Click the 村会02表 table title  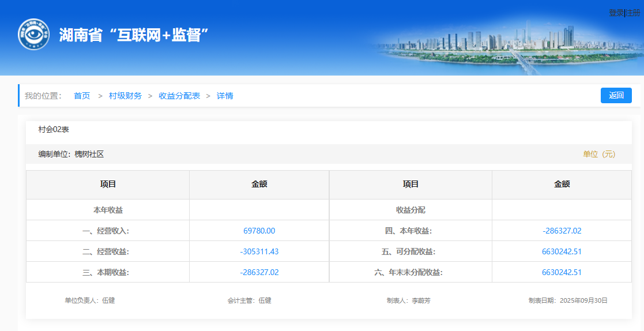click(54, 130)
